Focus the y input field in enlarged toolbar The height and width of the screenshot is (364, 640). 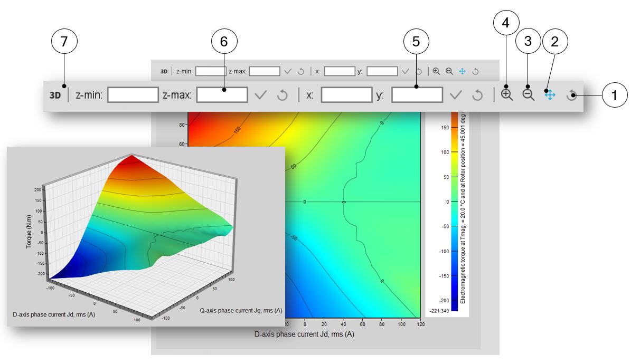pos(417,95)
